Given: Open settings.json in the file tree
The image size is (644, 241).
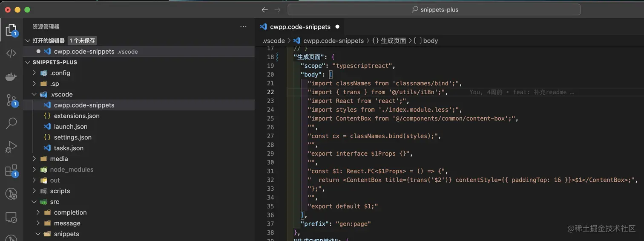Looking at the screenshot, I should click(x=139, y=137).
